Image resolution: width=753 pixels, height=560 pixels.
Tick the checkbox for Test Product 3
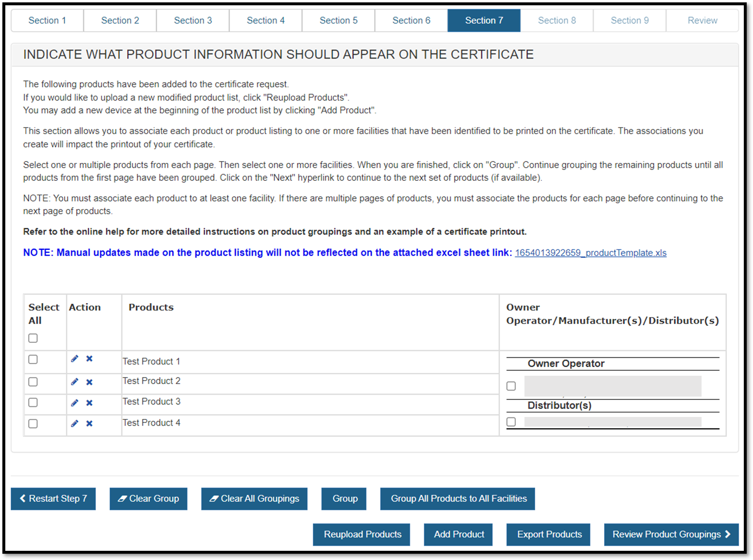[x=33, y=402]
